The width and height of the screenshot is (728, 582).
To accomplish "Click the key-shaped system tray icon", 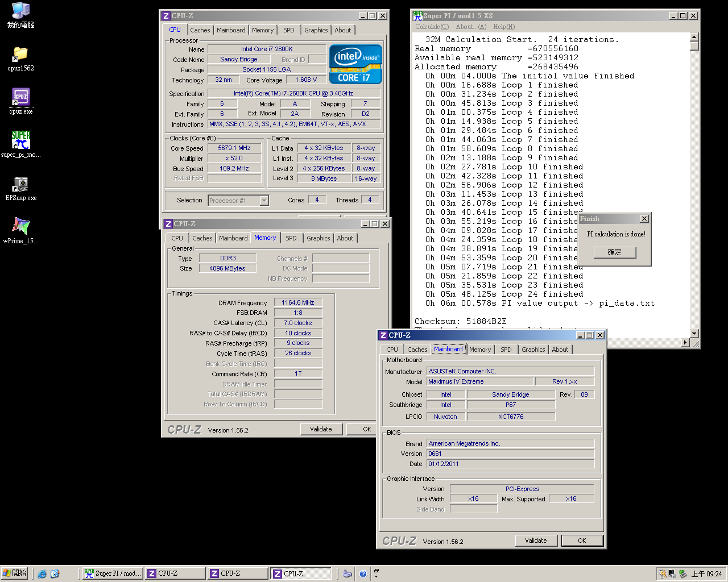I will 663,574.
